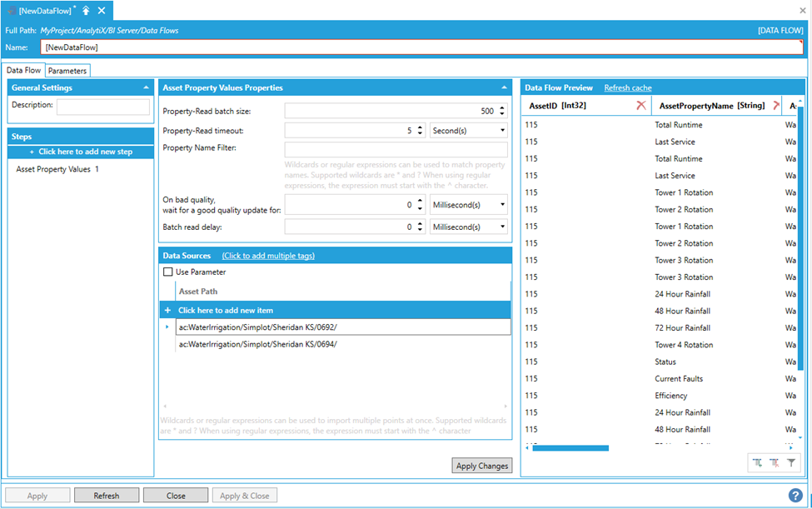Open the funnel filter icon in preview

point(791,462)
